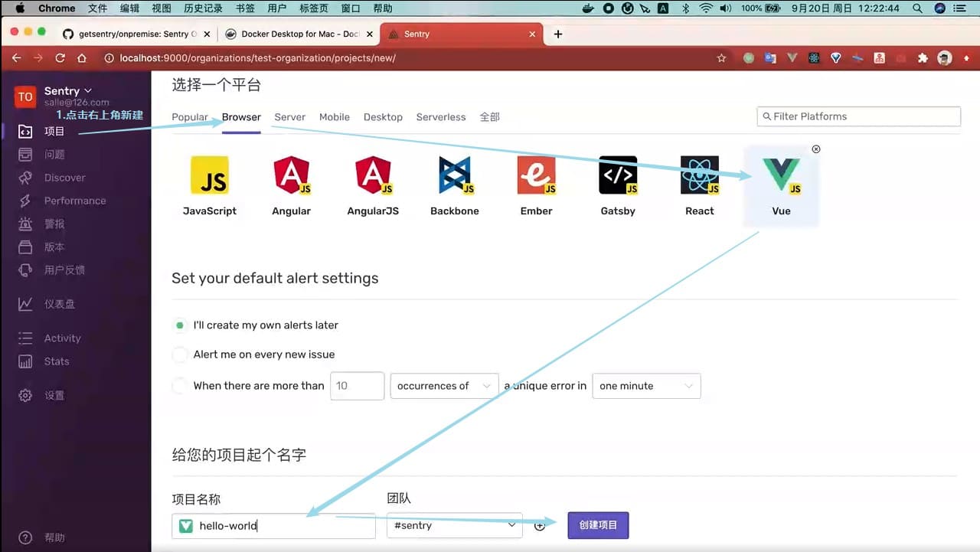Open Discover in the sidebar
Viewport: 980px width, 552px height.
[64, 178]
